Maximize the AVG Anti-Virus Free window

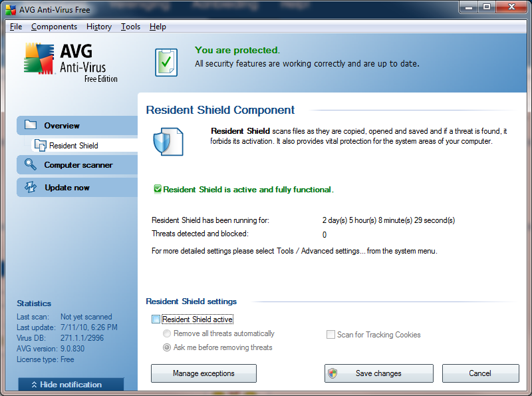487,7
